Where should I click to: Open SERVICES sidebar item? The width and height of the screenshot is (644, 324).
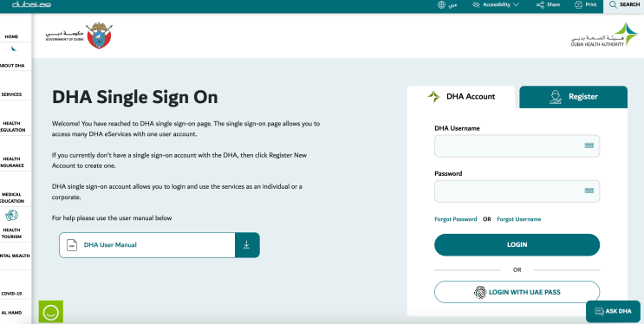[x=11, y=94]
